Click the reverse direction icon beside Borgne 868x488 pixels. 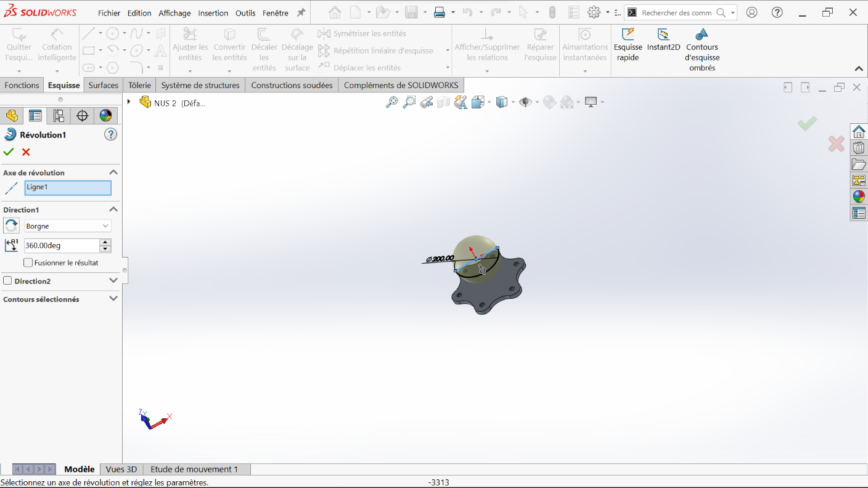pyautogui.click(x=11, y=226)
